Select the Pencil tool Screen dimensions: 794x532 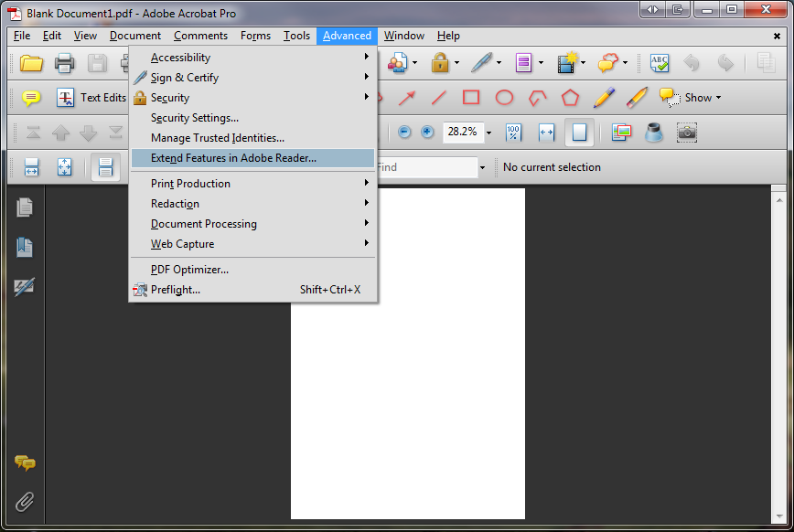[x=604, y=97]
